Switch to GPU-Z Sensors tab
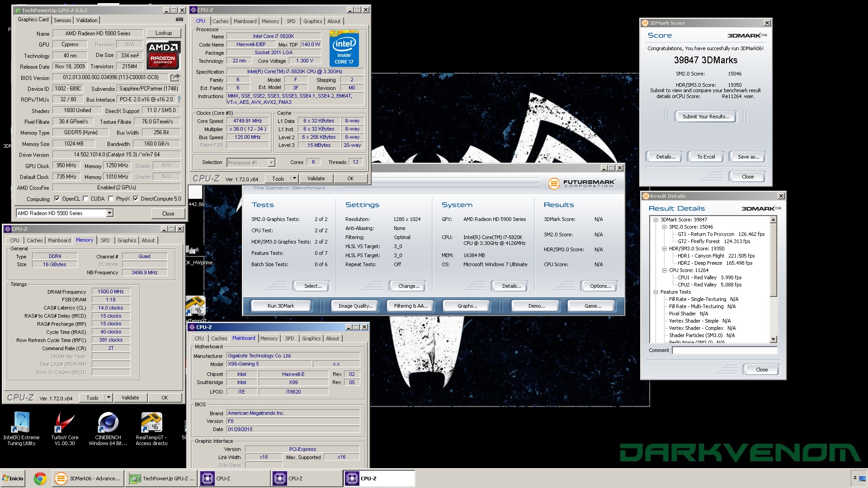 62,20
